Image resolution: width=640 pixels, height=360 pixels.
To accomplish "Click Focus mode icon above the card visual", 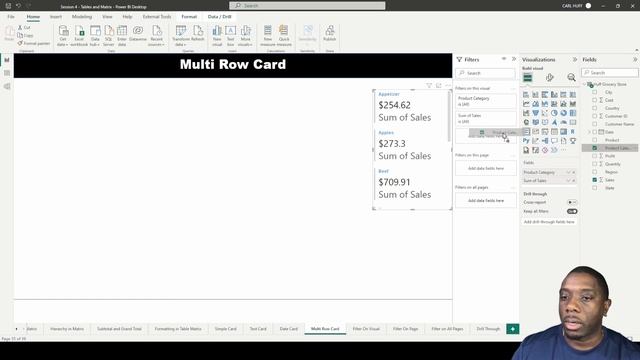I will click(x=439, y=85).
